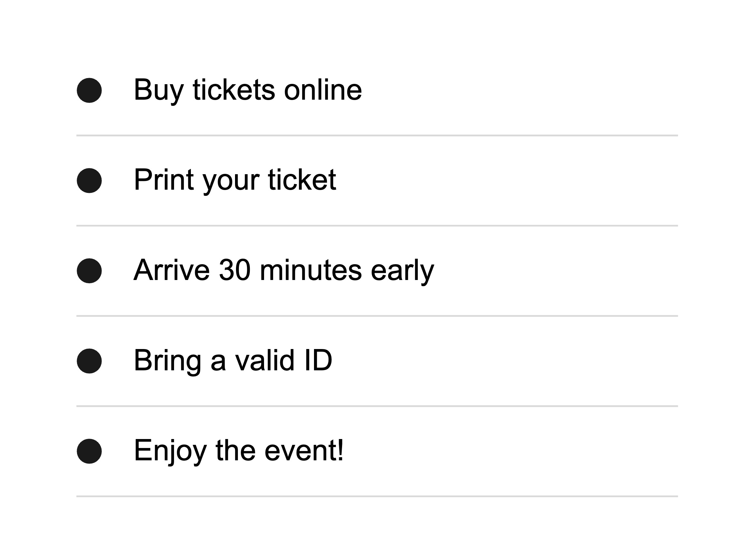Click the Buy tickets online list item
The width and height of the screenshot is (756, 550).
(247, 90)
